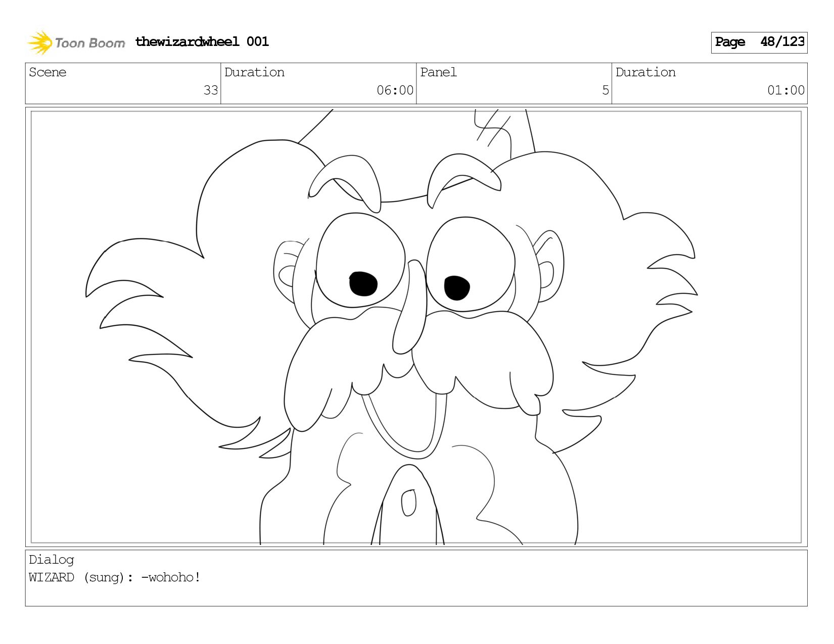Click the scene duration value '06:00'

(395, 90)
